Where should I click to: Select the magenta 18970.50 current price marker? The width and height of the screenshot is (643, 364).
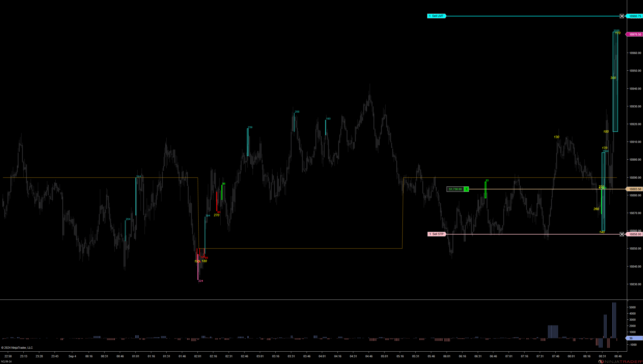[x=635, y=34]
